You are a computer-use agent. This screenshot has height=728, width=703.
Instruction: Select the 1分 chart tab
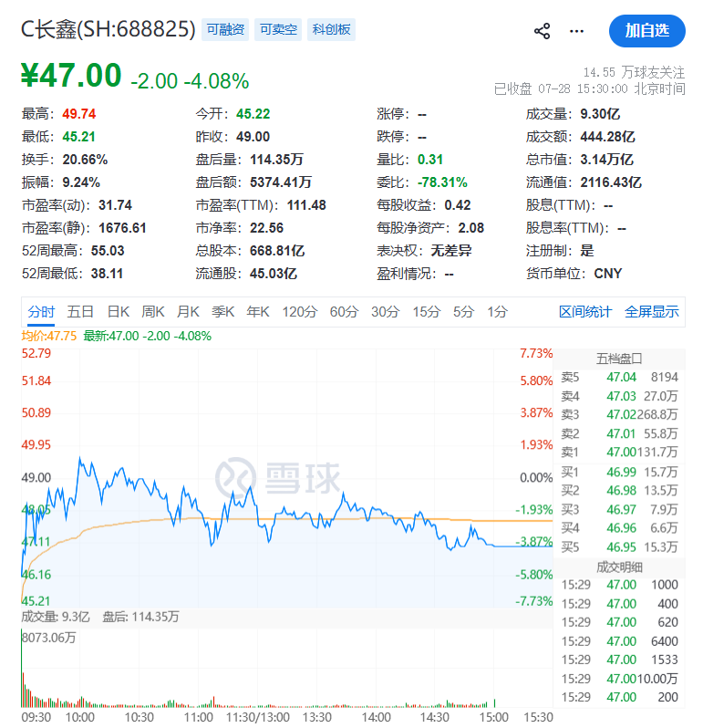(497, 311)
